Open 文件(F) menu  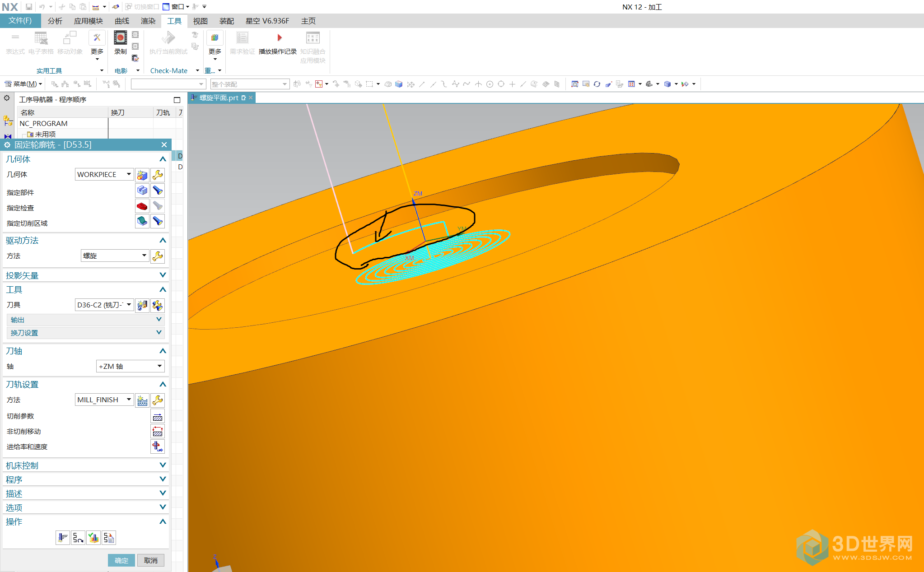pyautogui.click(x=20, y=21)
